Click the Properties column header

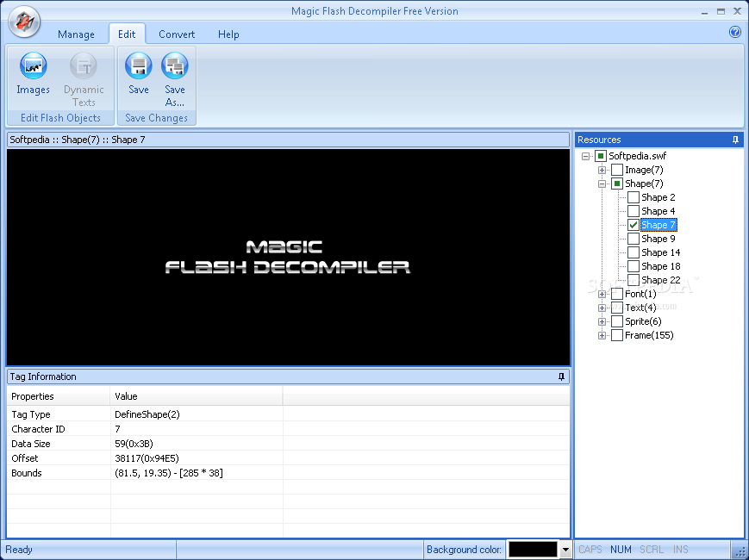(59, 396)
